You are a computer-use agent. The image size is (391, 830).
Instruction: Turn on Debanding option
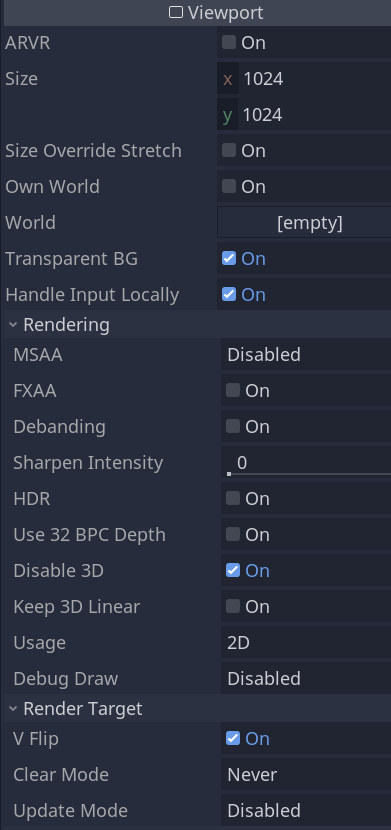233,427
